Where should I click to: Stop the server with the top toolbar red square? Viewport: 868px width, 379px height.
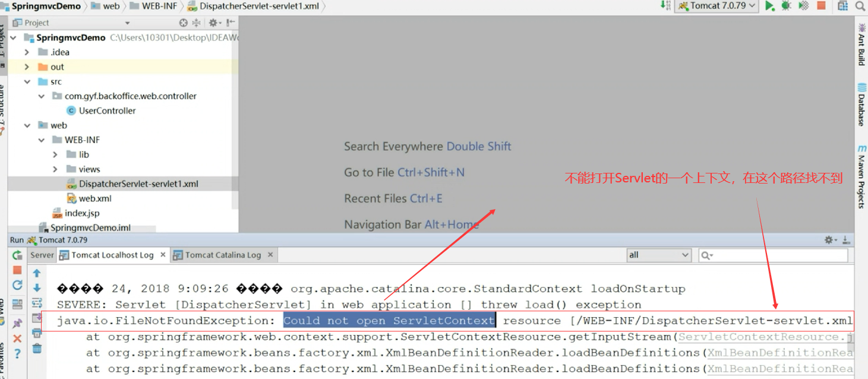821,6
